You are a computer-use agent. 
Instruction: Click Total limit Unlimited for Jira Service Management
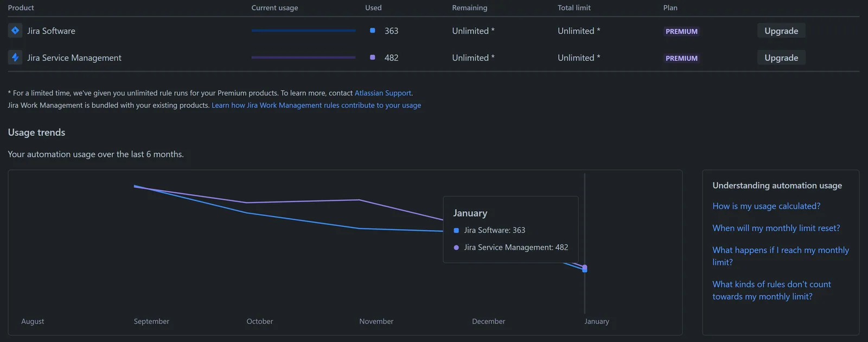click(x=579, y=58)
